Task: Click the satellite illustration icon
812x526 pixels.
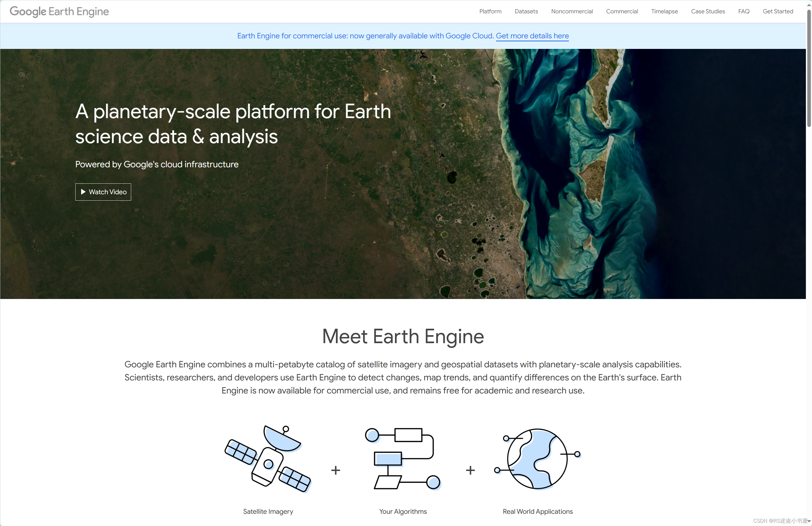Action: coord(268,459)
